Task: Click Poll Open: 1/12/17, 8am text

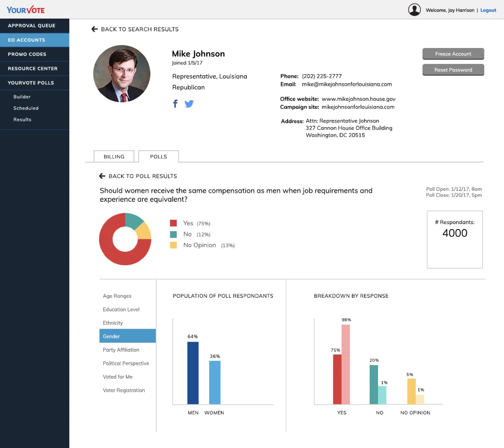Action: (x=454, y=189)
